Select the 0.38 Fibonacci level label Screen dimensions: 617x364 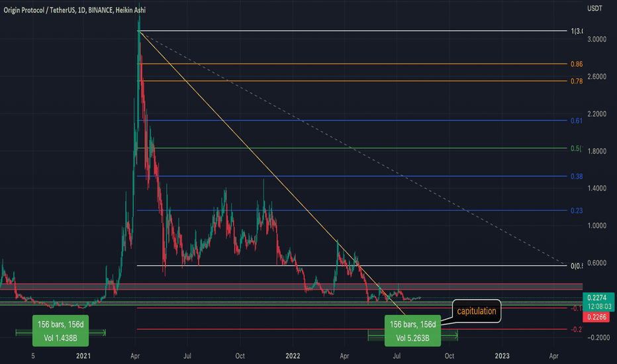click(577, 176)
